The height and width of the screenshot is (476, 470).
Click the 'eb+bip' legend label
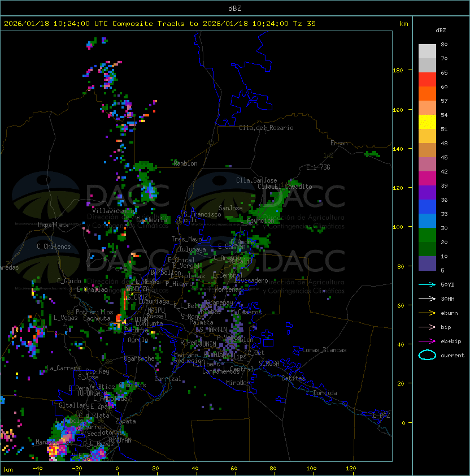[451, 341]
